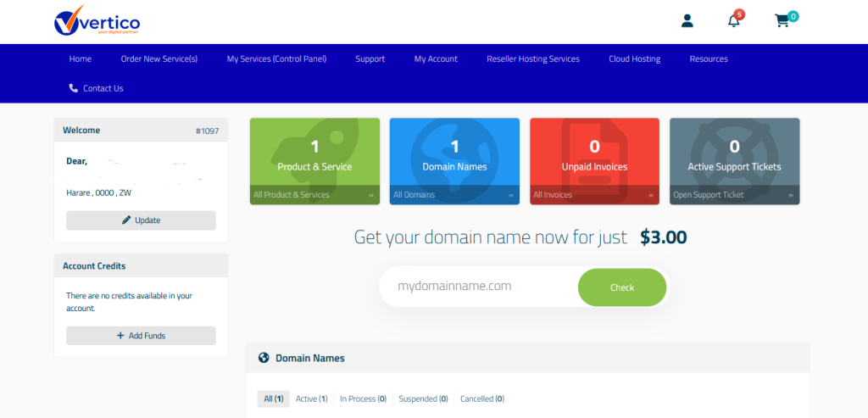Expand the Open Support Ticket link
This screenshot has width=868, height=418.
tap(734, 195)
